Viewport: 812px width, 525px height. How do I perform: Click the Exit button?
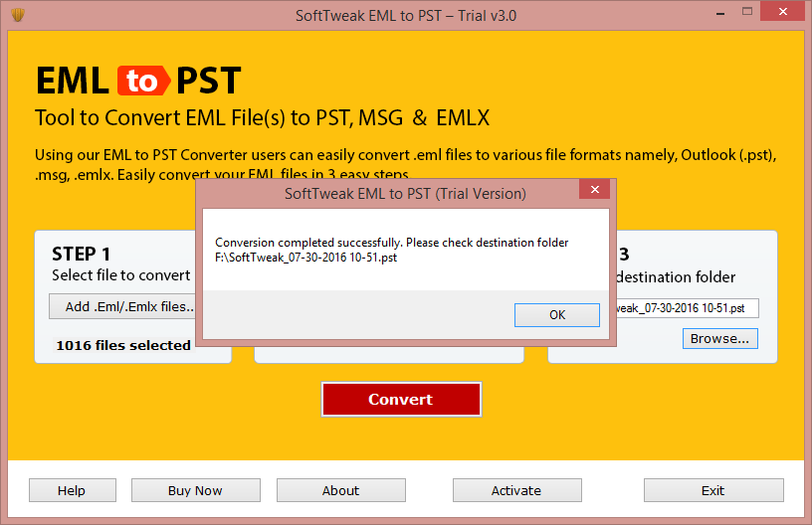[713, 490]
